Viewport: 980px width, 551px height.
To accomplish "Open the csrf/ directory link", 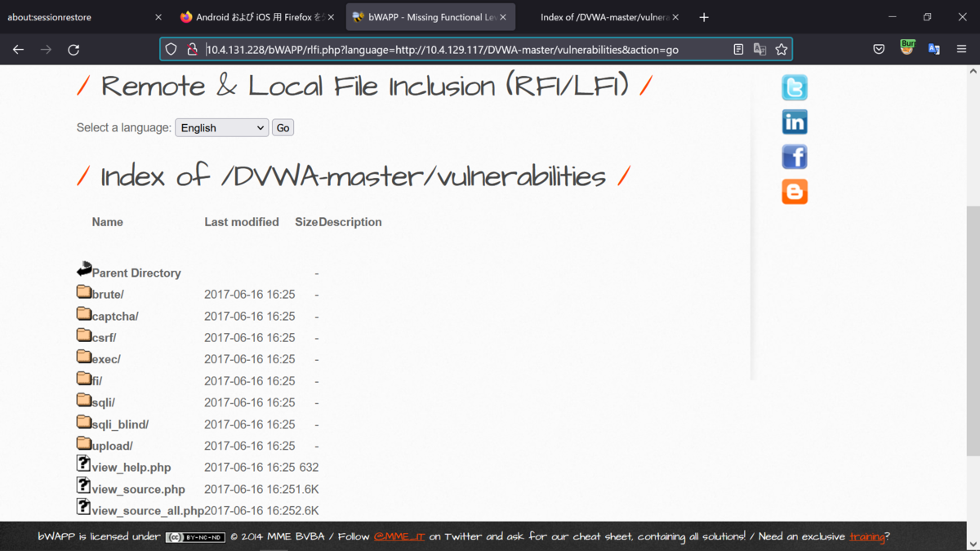I will coord(105,338).
